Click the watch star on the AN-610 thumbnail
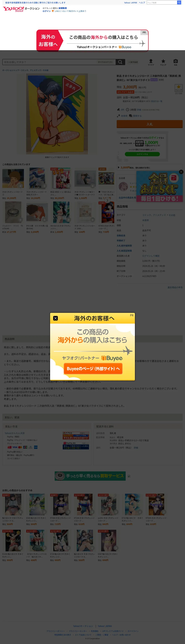 point(69,220)
